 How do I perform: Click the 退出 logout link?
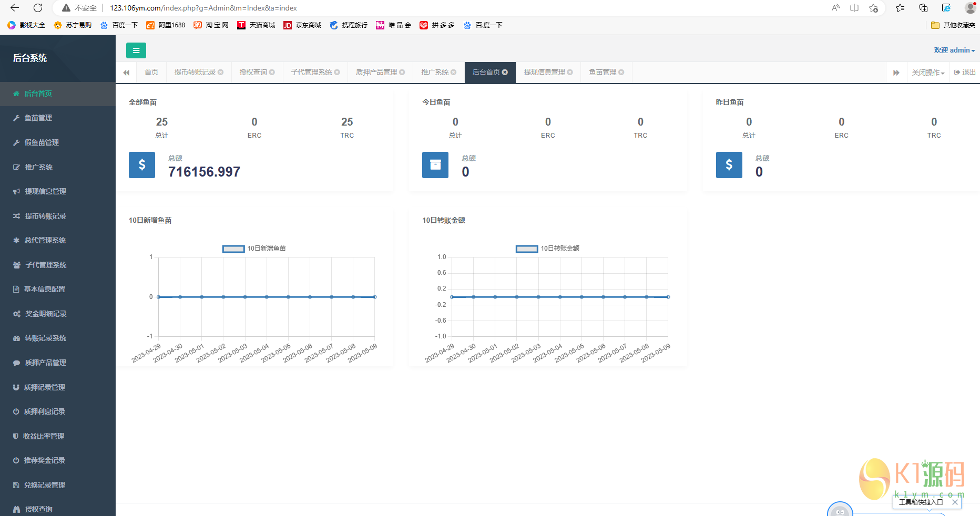pyautogui.click(x=965, y=73)
